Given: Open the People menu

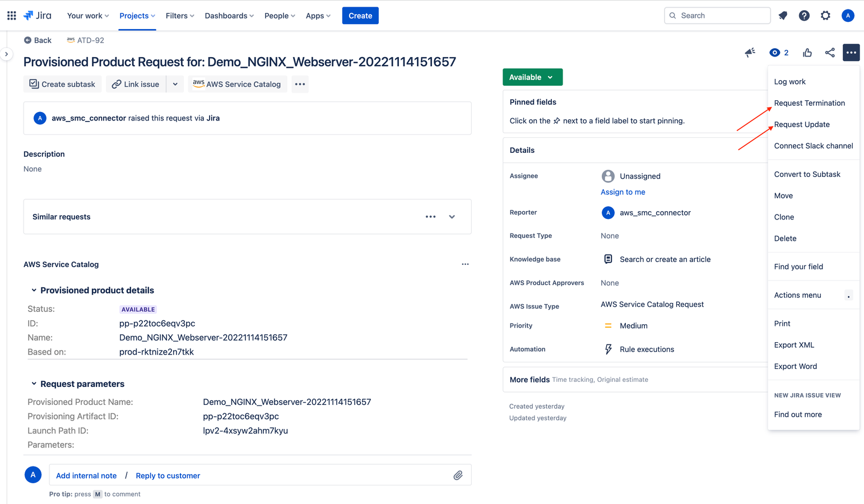Looking at the screenshot, I should (280, 16).
